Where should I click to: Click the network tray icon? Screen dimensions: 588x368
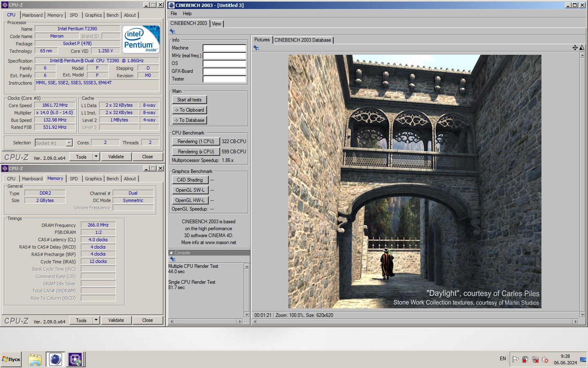pyautogui.click(x=535, y=359)
